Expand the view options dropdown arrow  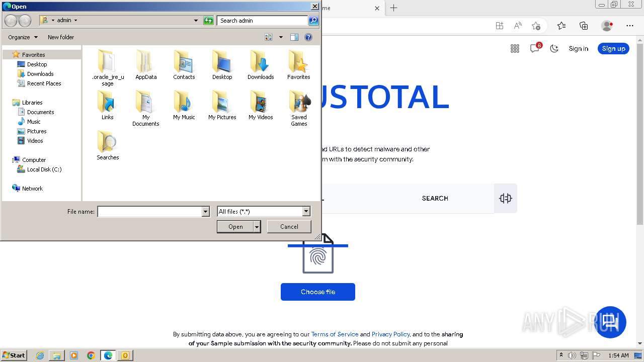(x=281, y=37)
